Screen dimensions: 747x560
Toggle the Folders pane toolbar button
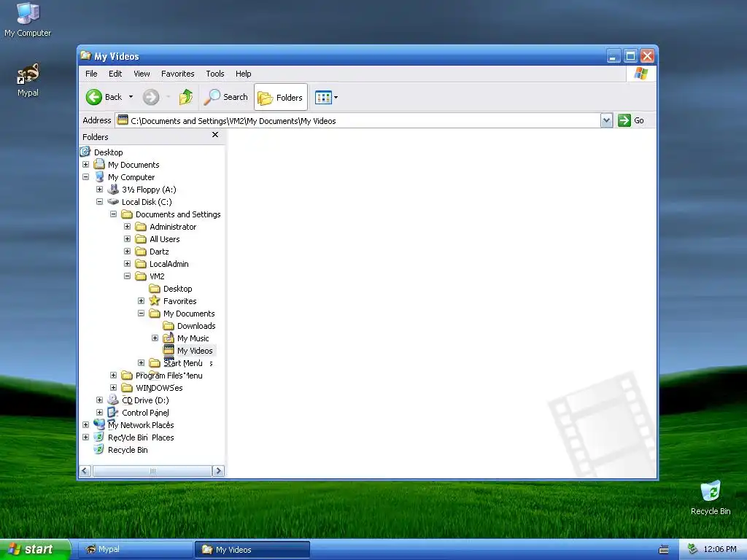tap(281, 97)
